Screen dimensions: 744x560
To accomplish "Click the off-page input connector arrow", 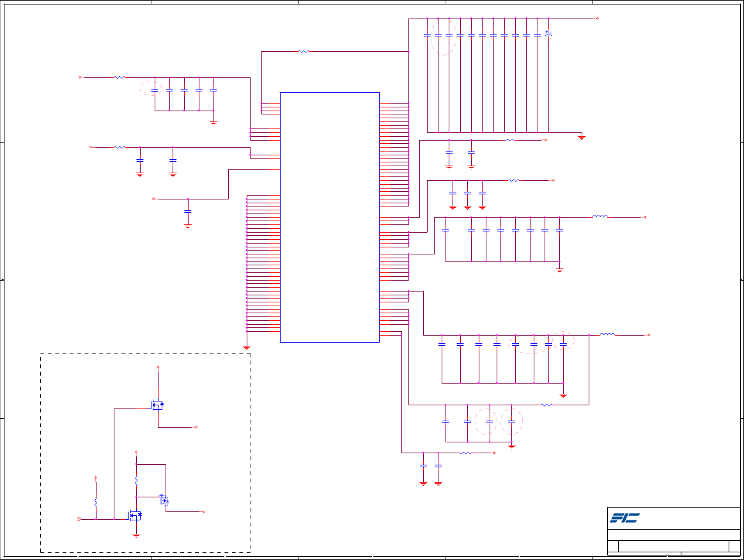I will click(79, 519).
